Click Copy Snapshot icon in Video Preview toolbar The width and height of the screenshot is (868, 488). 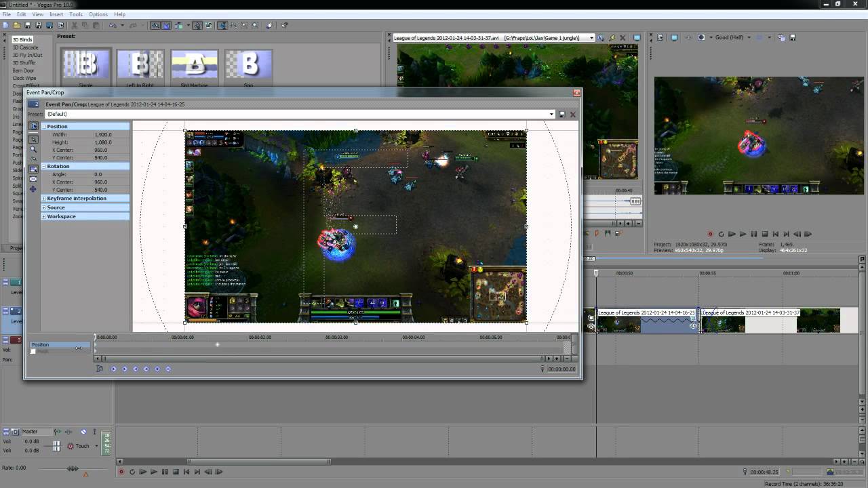(x=781, y=38)
